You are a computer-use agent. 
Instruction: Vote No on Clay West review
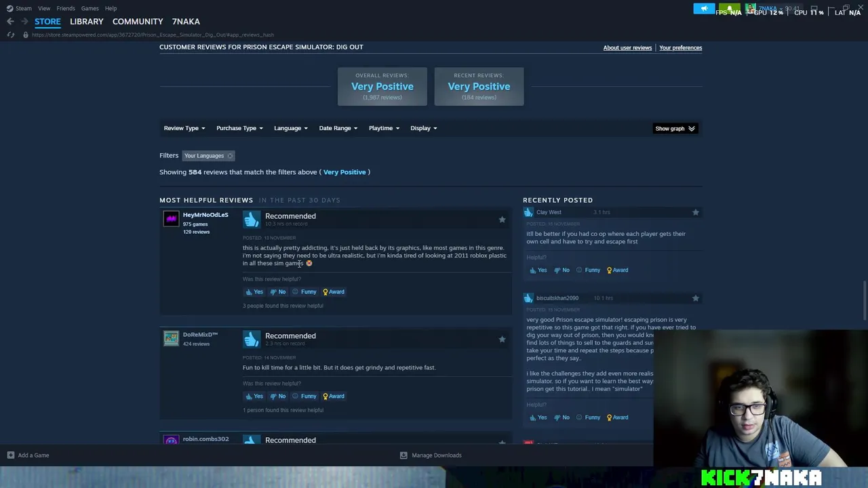562,270
